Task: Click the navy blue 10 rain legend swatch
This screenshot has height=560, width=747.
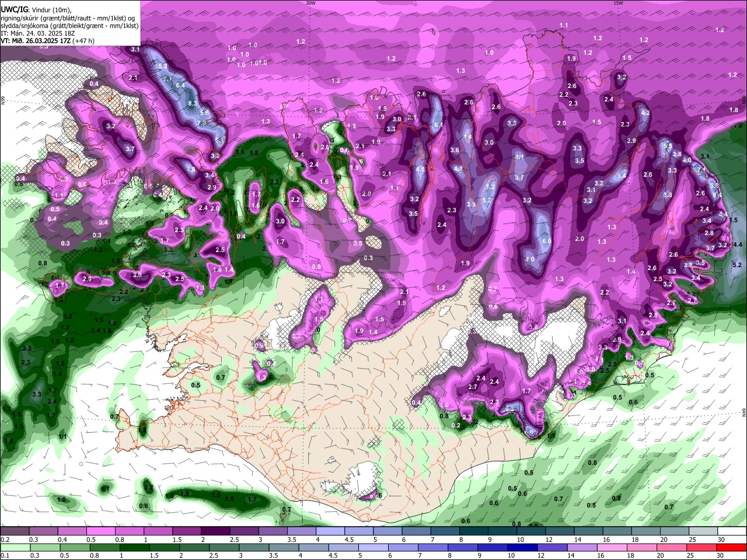Action: pyautogui.click(x=522, y=547)
